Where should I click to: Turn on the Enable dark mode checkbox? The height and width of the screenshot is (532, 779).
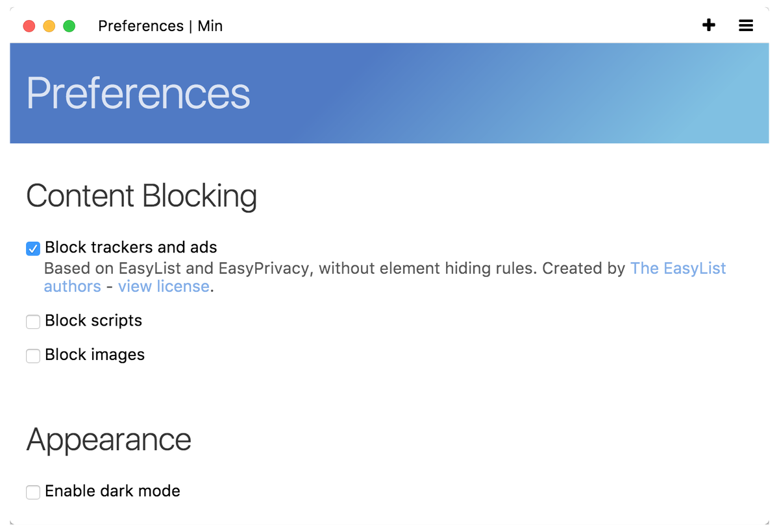(x=33, y=492)
